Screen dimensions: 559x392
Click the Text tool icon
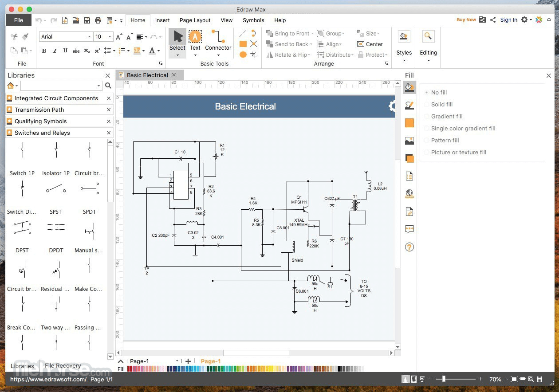[195, 37]
